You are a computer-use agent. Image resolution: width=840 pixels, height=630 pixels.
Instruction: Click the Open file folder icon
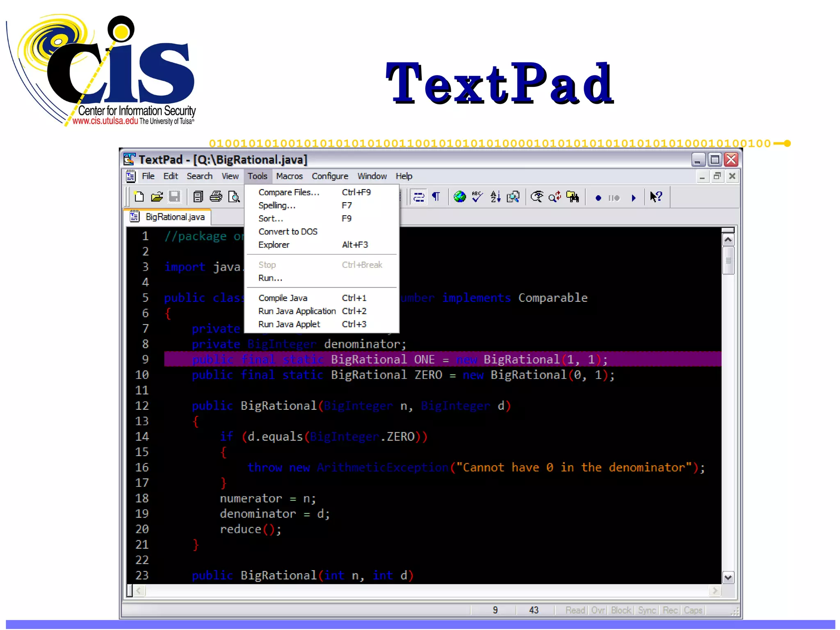pyautogui.click(x=157, y=197)
